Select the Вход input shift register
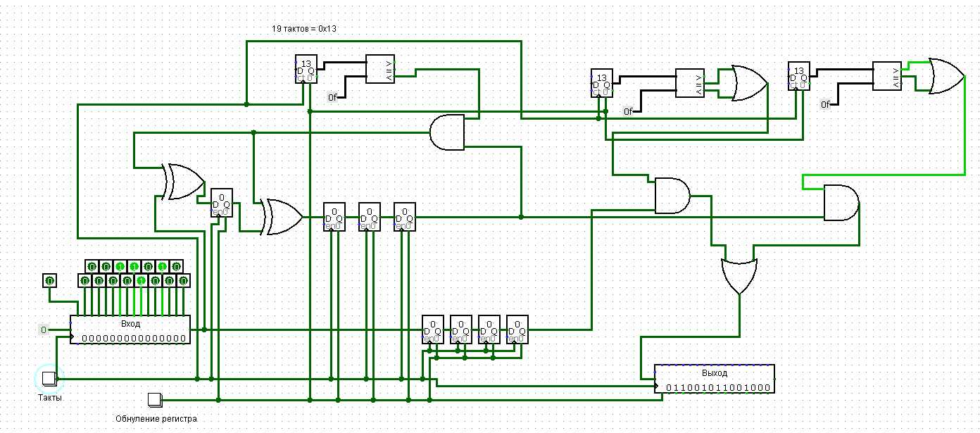Viewport: 980px width, 433px height. (x=130, y=330)
